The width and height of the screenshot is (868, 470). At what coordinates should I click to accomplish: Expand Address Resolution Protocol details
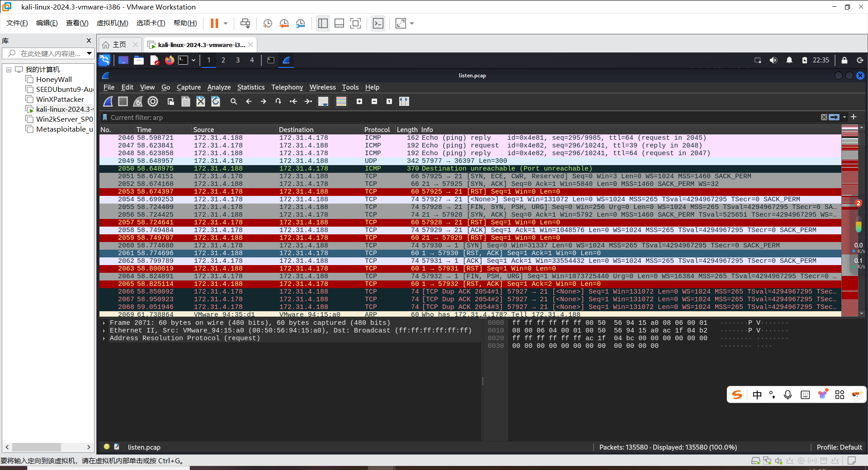point(104,338)
